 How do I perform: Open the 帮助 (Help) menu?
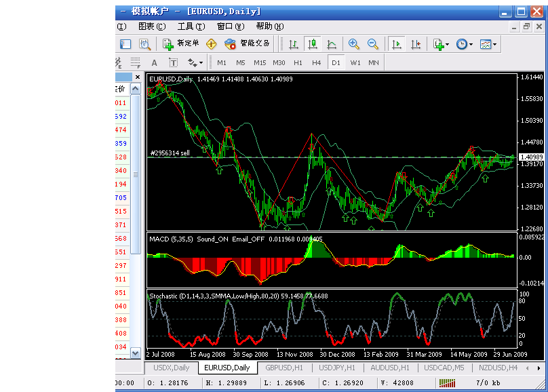(269, 26)
